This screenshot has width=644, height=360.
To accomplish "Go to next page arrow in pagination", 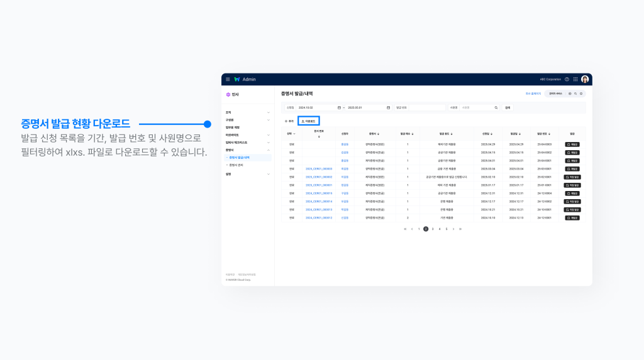I will point(453,229).
